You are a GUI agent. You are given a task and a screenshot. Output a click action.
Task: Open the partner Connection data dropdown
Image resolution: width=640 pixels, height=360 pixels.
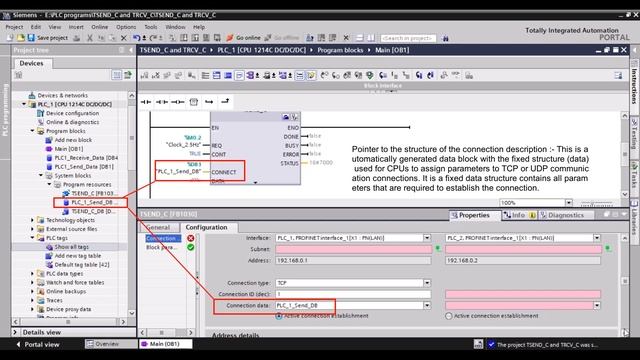pyautogui.click(x=597, y=305)
